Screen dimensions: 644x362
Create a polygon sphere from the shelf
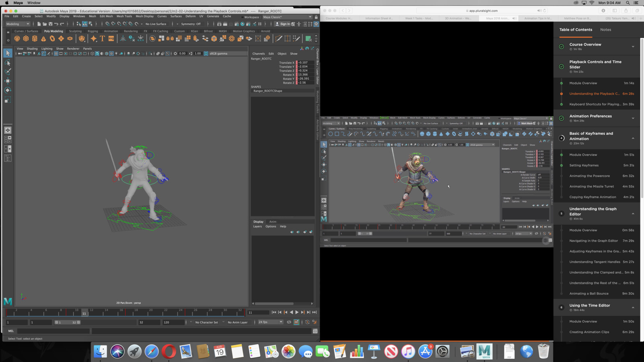17,39
